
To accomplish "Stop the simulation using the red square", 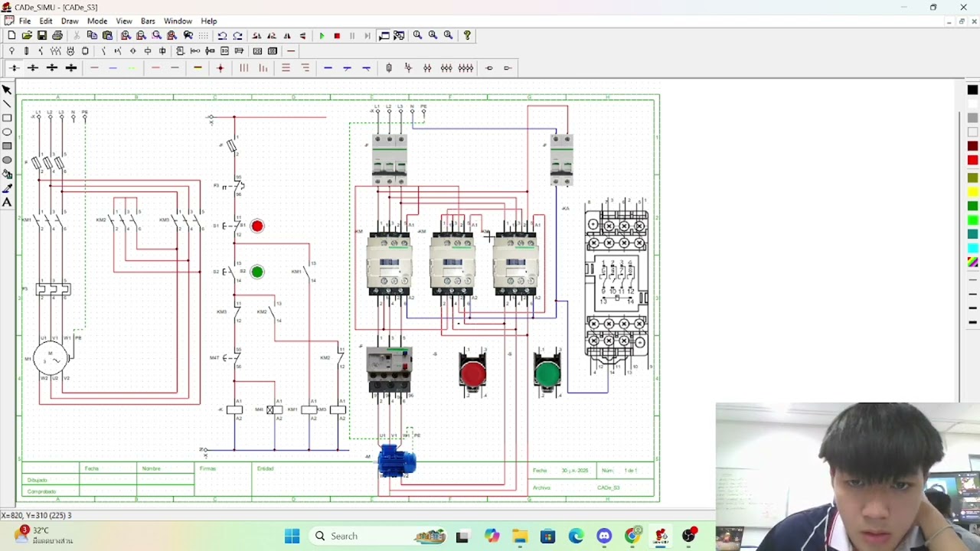I will pyautogui.click(x=337, y=36).
